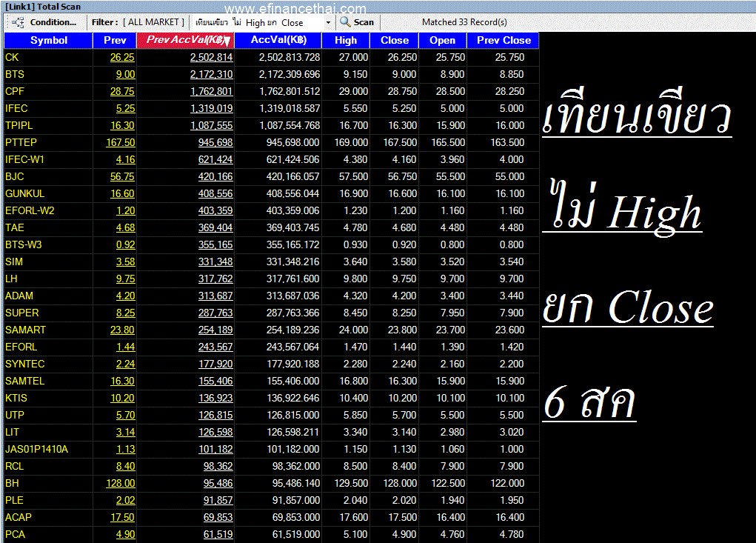The height and width of the screenshot is (543, 756).
Task: Click CK Prev price 26.25 link
Action: 122,57
